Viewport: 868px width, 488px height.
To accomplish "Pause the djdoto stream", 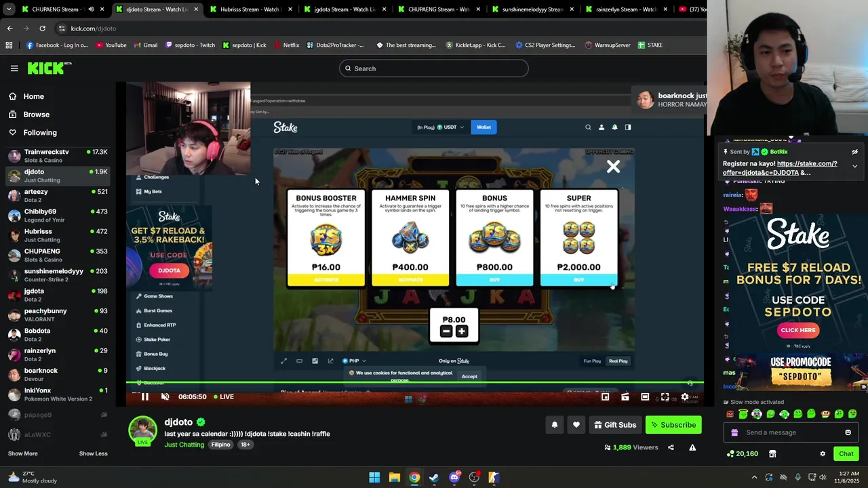I will click(x=144, y=396).
